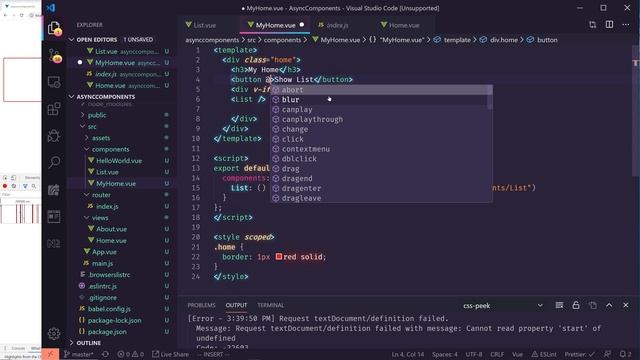Click the red color swatch in CSS
This screenshot has width=640, height=360.
coord(279,257)
